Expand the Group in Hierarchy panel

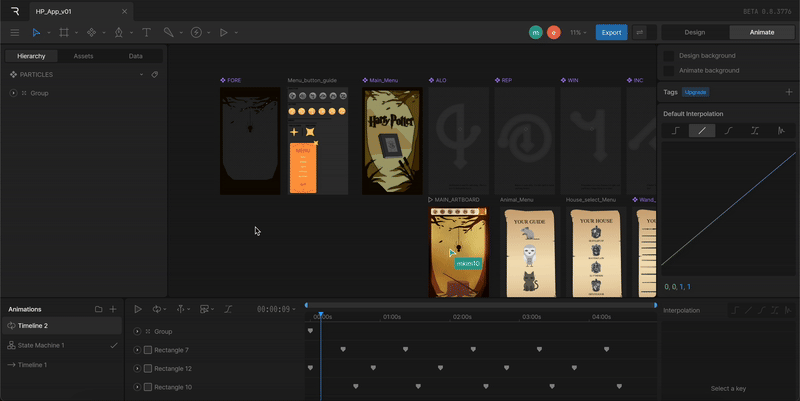click(13, 93)
